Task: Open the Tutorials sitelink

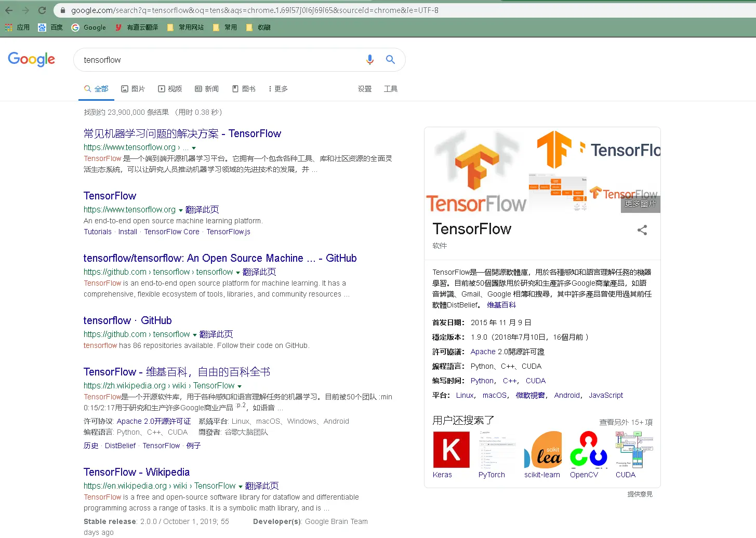Action: click(98, 232)
